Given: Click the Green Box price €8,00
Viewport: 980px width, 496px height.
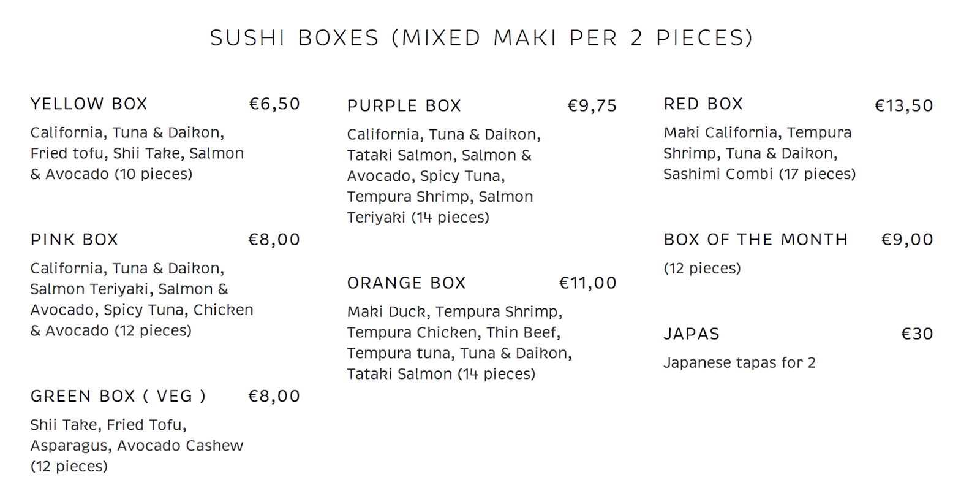Looking at the screenshot, I should point(274,397).
